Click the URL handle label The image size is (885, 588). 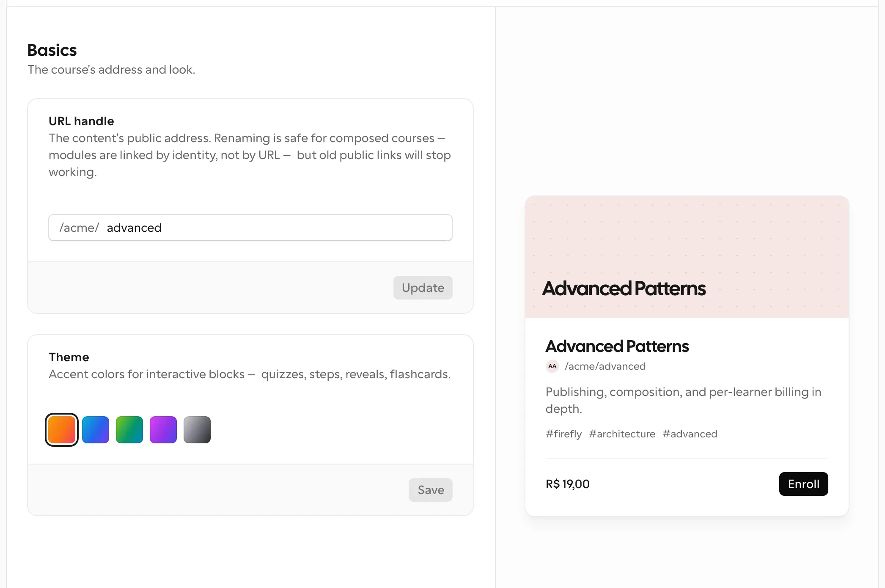pos(81,121)
